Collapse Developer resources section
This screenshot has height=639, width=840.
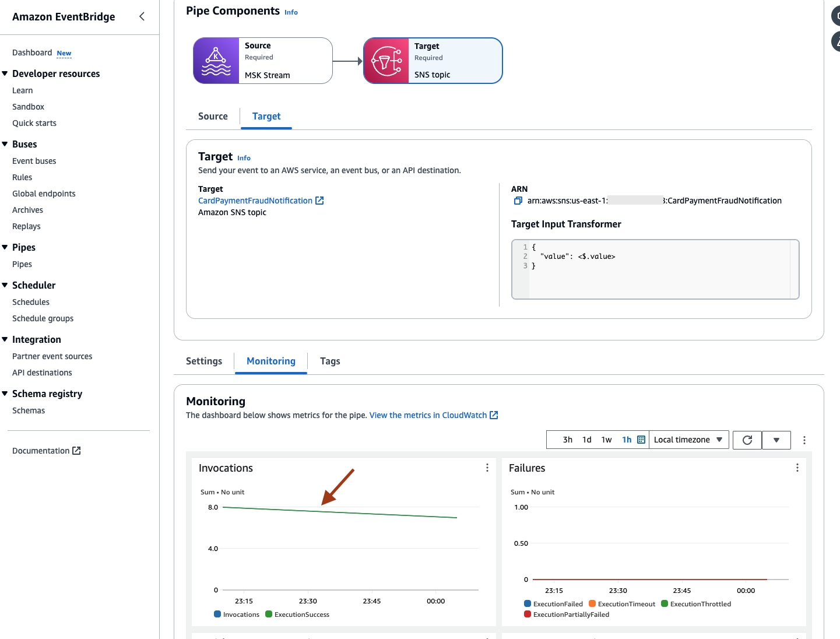click(x=5, y=73)
